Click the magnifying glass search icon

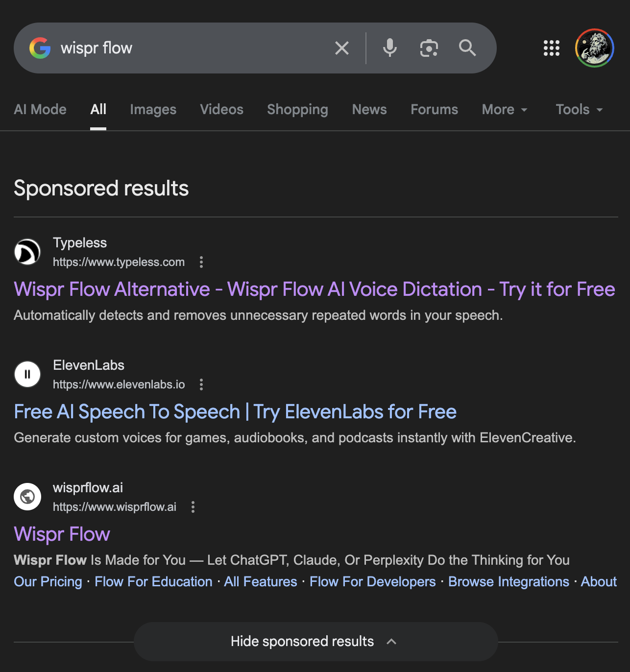[x=467, y=48]
